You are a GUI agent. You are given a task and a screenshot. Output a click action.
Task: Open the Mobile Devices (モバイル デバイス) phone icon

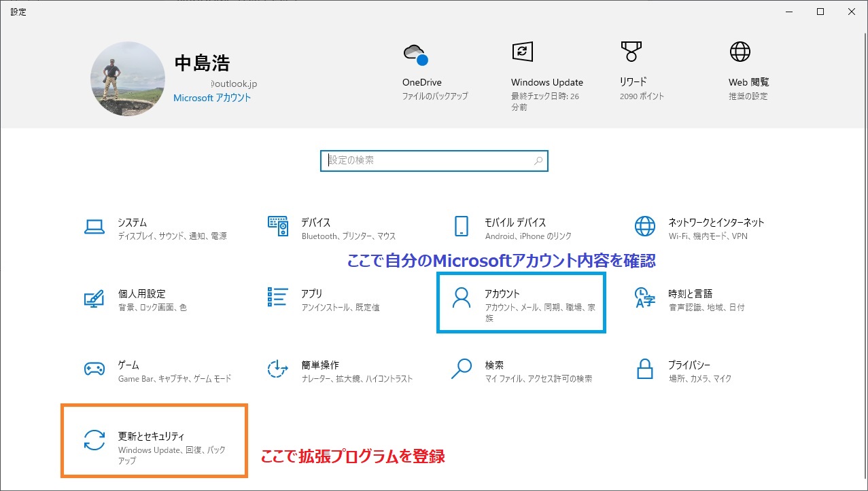click(x=462, y=226)
